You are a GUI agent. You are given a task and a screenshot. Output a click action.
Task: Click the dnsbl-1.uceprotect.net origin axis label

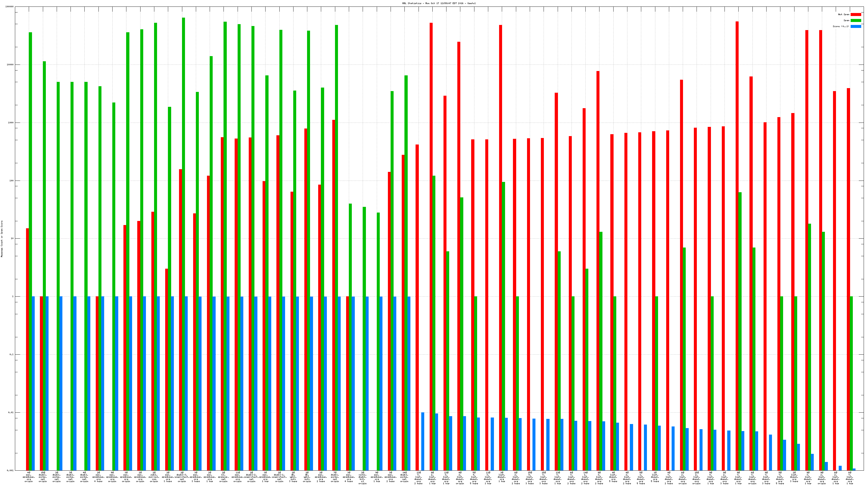click(x=279, y=477)
